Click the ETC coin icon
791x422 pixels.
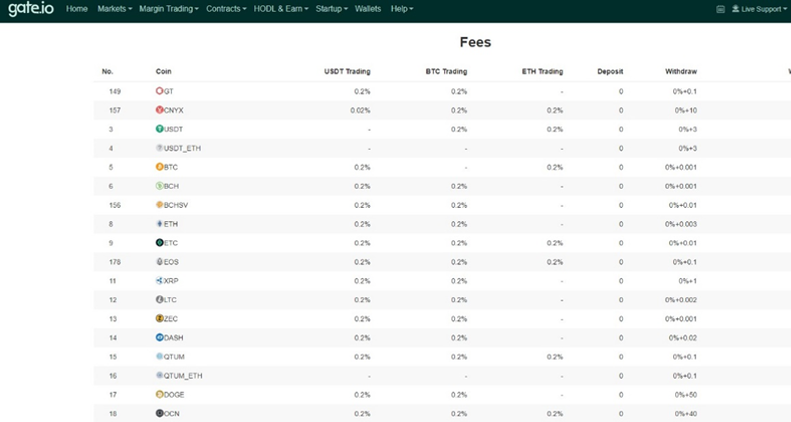(159, 243)
